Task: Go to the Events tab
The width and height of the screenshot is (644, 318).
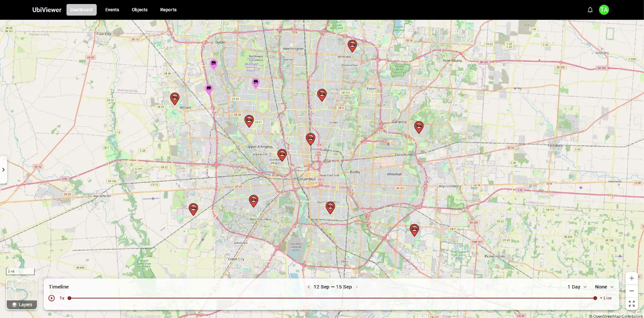Action: click(112, 10)
